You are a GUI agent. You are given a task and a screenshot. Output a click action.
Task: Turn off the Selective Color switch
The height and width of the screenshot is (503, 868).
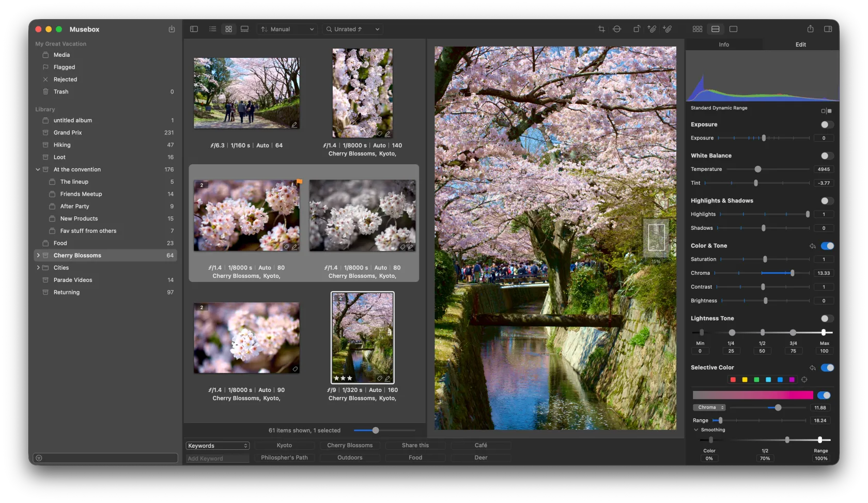pos(827,368)
